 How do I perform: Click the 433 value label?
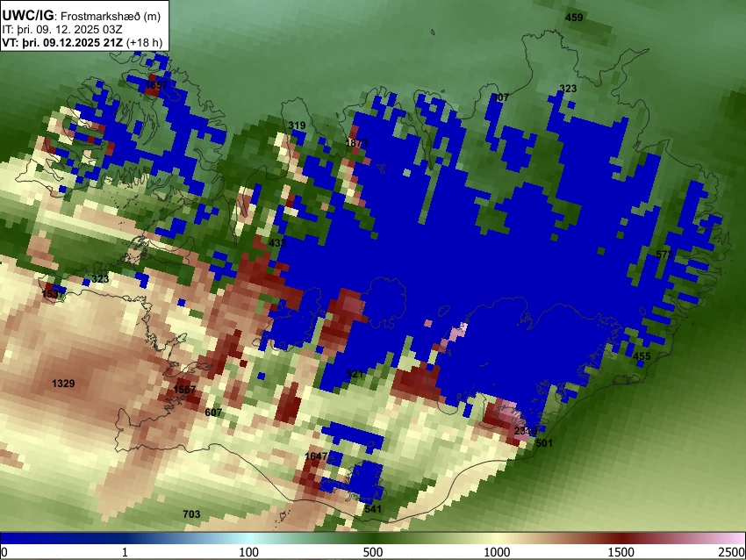277,243
